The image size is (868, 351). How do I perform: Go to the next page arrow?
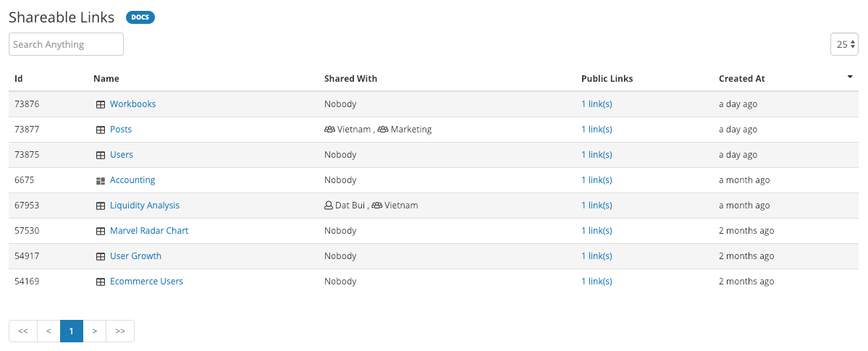[x=95, y=331]
